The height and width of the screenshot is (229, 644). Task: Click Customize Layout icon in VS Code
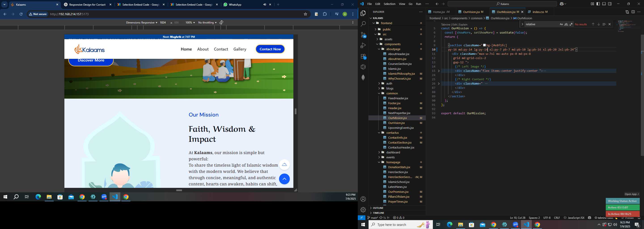[592, 4]
